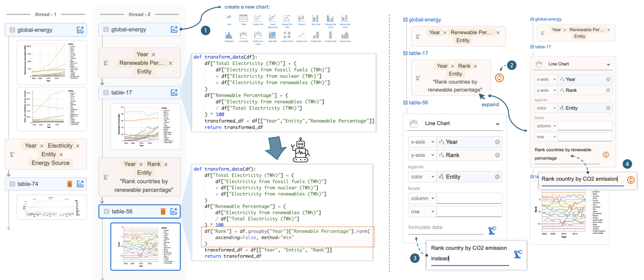Click the 'formulate data' input field
This screenshot has height=280, width=644.
[x=445, y=228]
